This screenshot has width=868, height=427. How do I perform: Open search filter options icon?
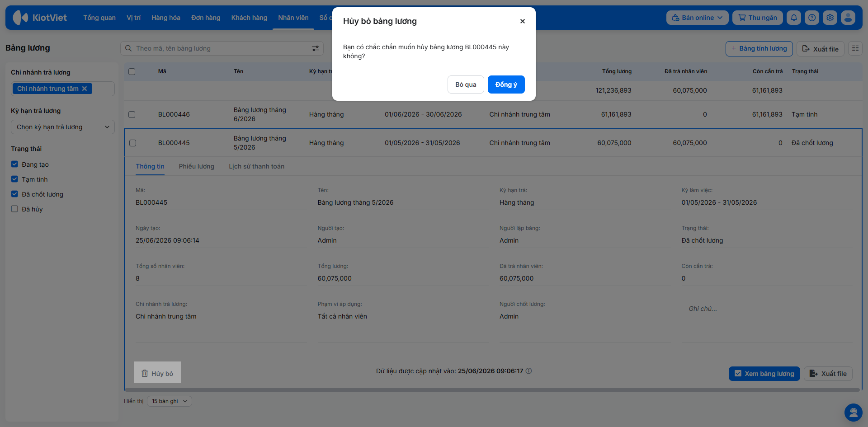[316, 48]
